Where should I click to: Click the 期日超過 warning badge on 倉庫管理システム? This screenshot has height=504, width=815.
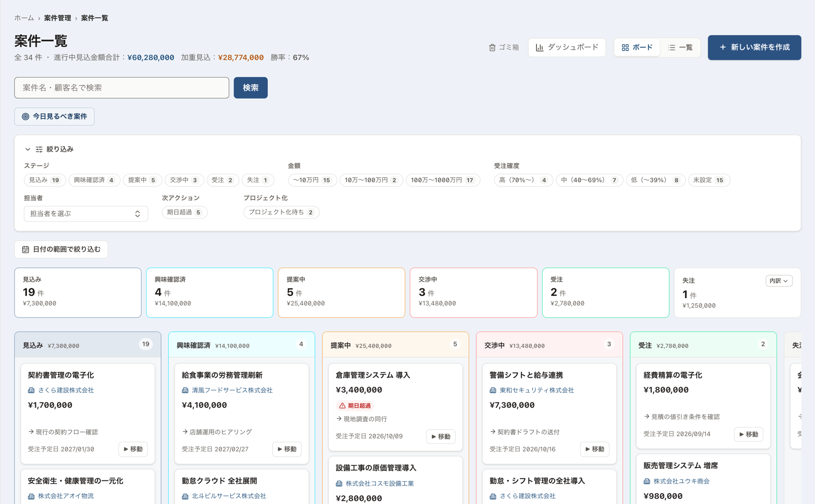tap(355, 405)
